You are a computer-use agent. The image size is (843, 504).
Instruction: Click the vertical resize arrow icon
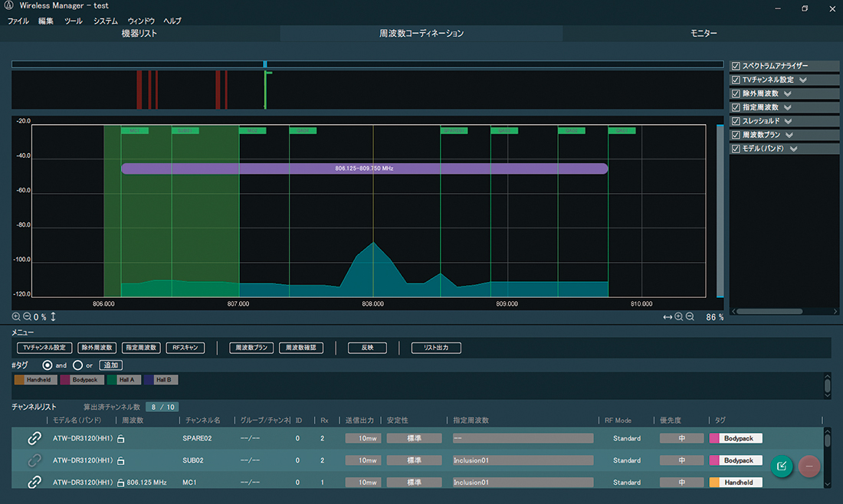(53, 317)
